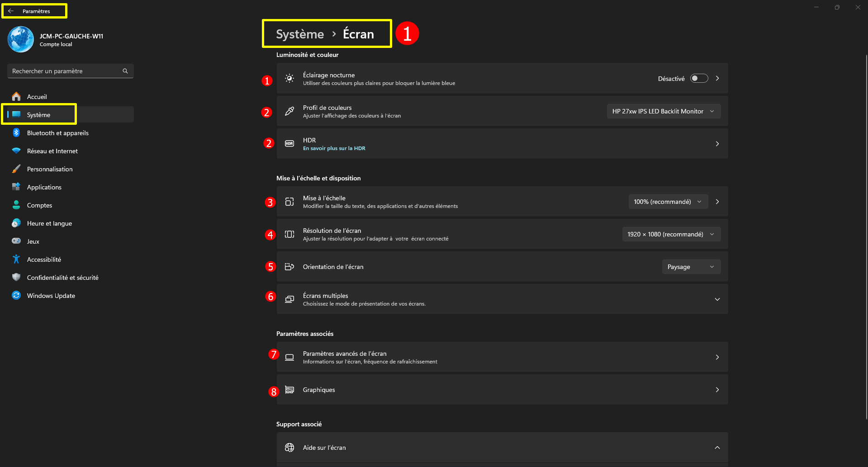
Task: Expand the Écrans multiples section
Action: point(717,299)
